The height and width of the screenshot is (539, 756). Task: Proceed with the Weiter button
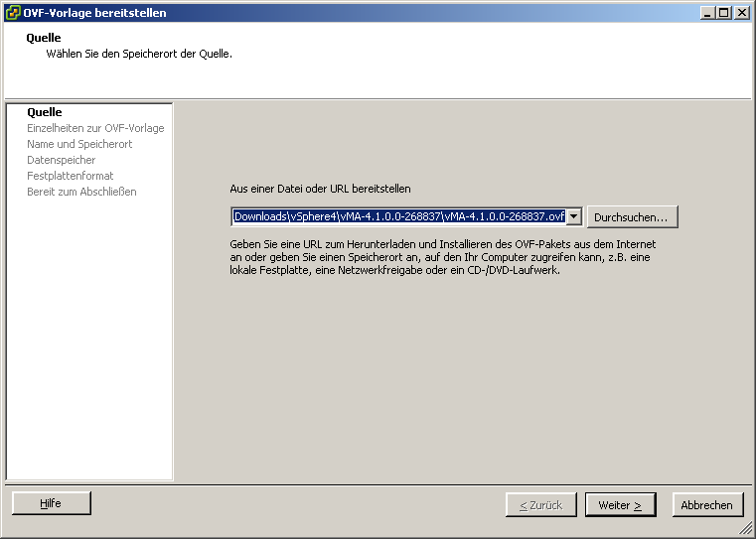[620, 504]
